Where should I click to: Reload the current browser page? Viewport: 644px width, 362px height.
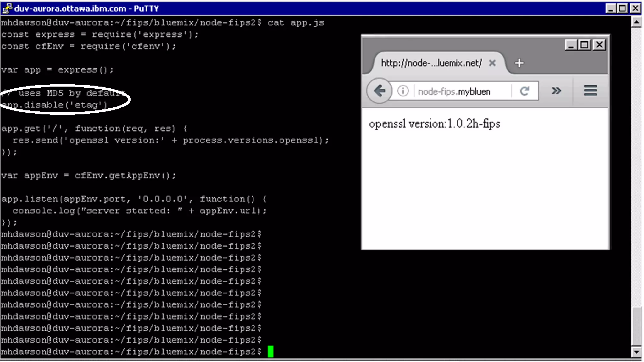pos(525,91)
